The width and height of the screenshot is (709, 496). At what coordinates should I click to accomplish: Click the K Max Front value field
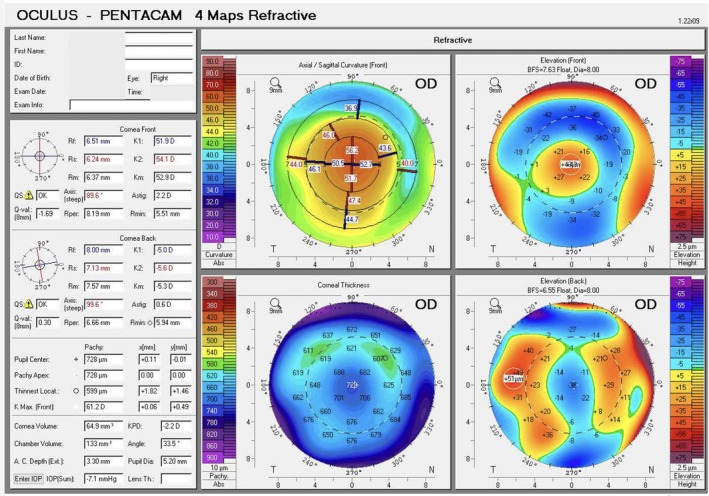tap(104, 407)
